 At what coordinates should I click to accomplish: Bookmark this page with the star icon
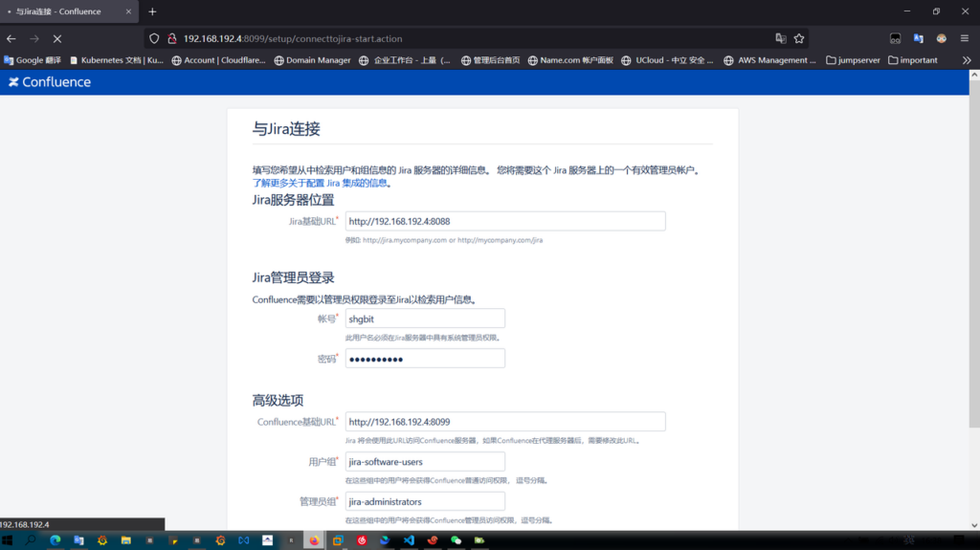coord(799,39)
